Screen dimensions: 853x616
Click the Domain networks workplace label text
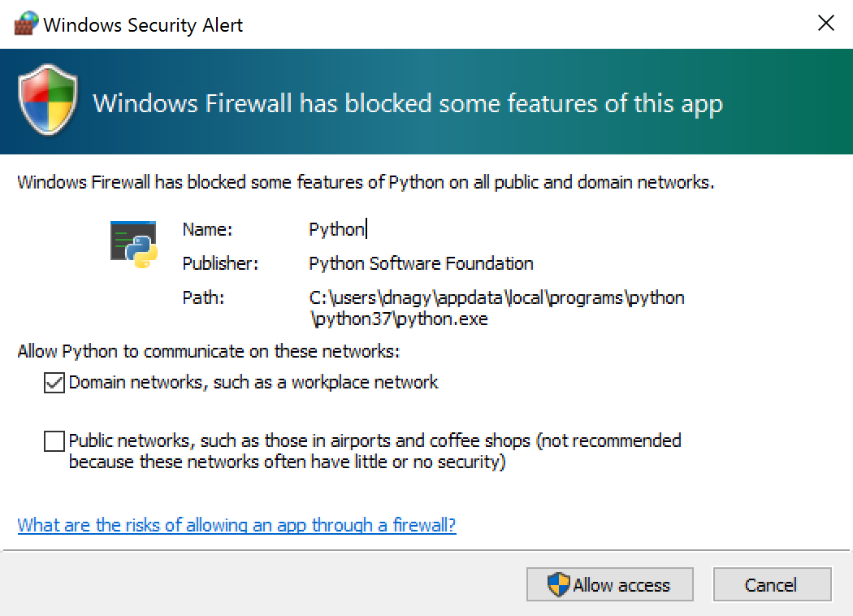click(253, 383)
